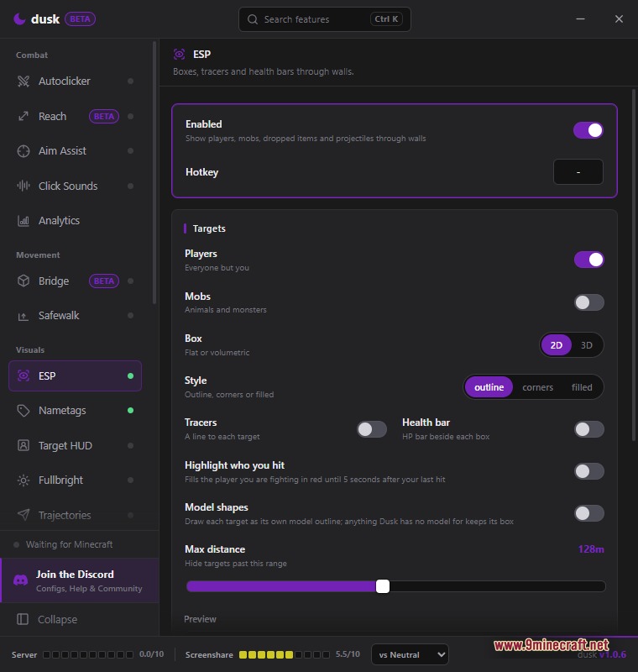Click the Autoclicker status dot
The height and width of the screenshot is (672, 638).
131,81
